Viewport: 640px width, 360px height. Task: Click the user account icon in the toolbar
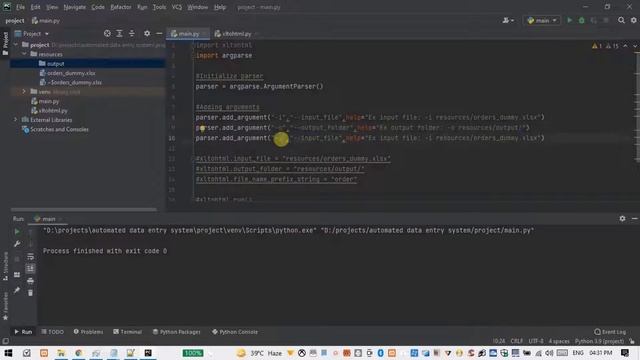(508, 20)
